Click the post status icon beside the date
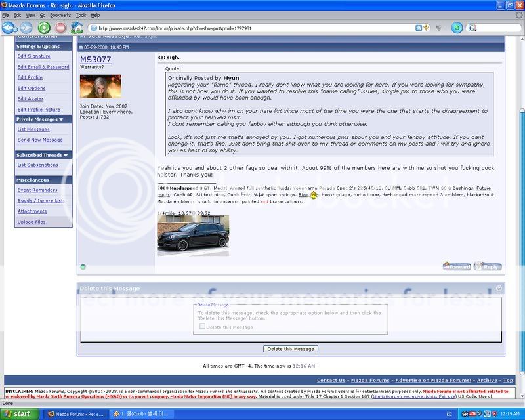525x420 pixels. coord(81,47)
